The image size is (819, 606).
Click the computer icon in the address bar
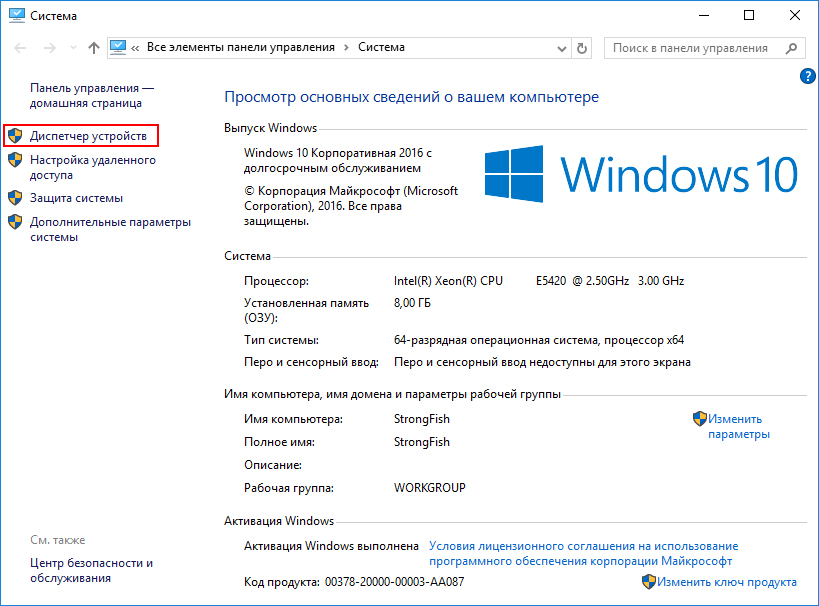pyautogui.click(x=118, y=48)
